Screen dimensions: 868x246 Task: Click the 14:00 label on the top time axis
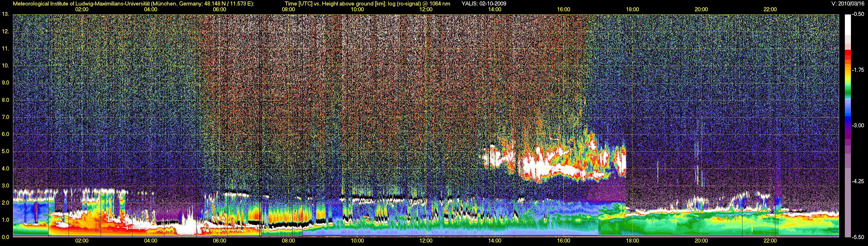(495, 10)
